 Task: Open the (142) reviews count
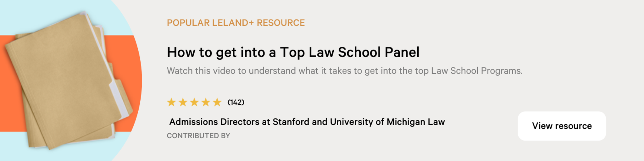236,102
